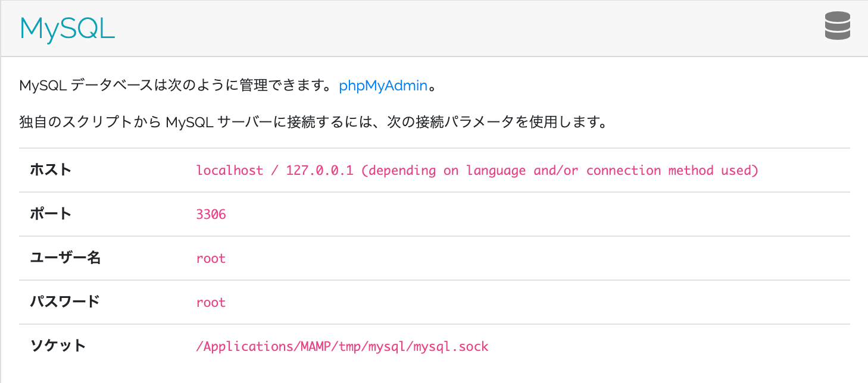Click the mysql.sock socket path
Image resolution: width=868 pixels, height=383 pixels.
click(342, 347)
